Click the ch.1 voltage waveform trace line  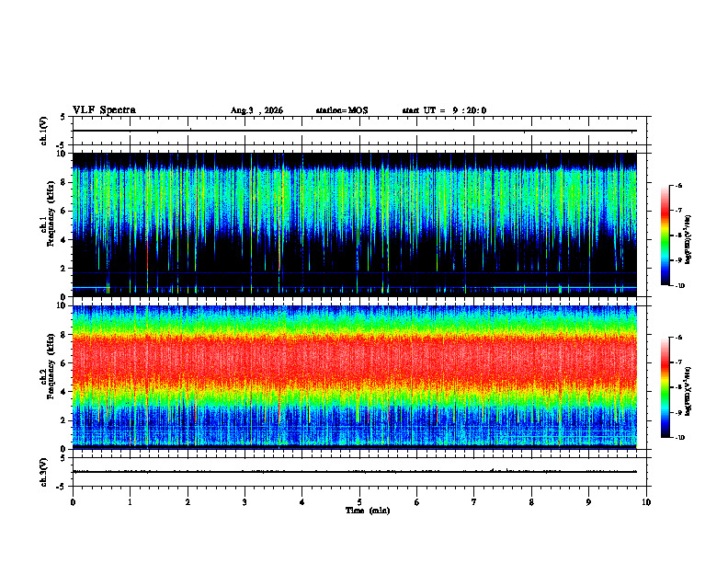click(355, 131)
